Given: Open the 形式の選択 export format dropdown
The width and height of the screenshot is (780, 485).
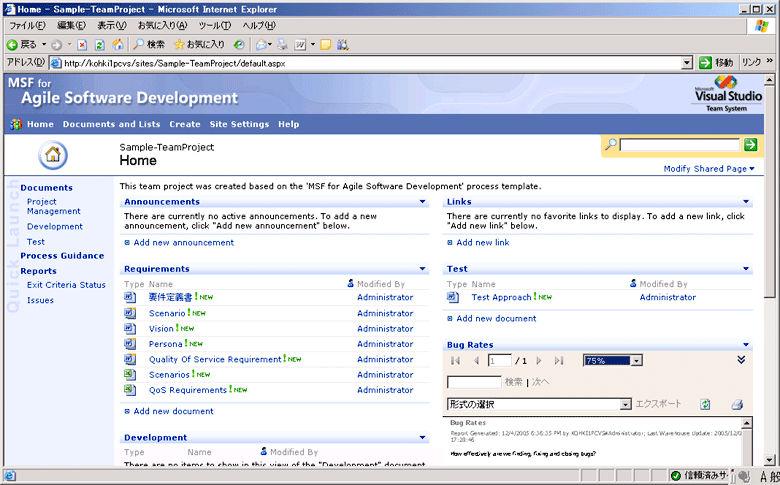Looking at the screenshot, I should 626,404.
